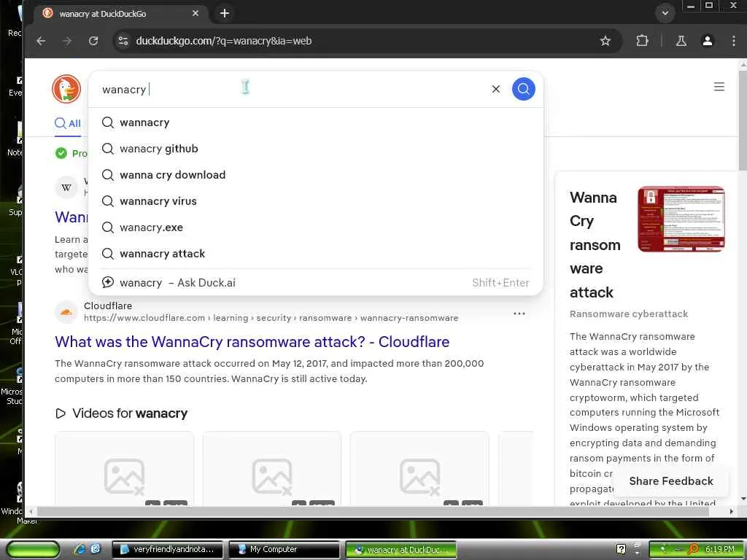This screenshot has width=747, height=560.
Task: Switch to 'veryfriendlyandnota...' taskbar window
Action: click(x=168, y=550)
